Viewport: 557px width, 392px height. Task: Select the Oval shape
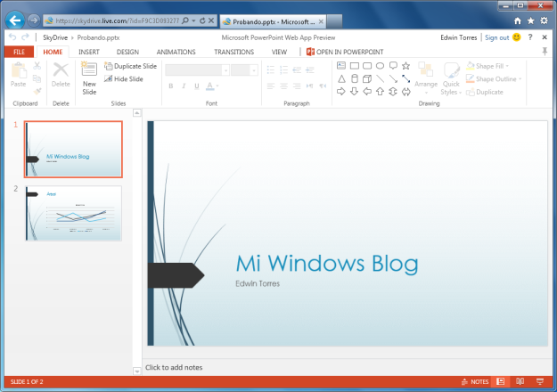click(380, 66)
